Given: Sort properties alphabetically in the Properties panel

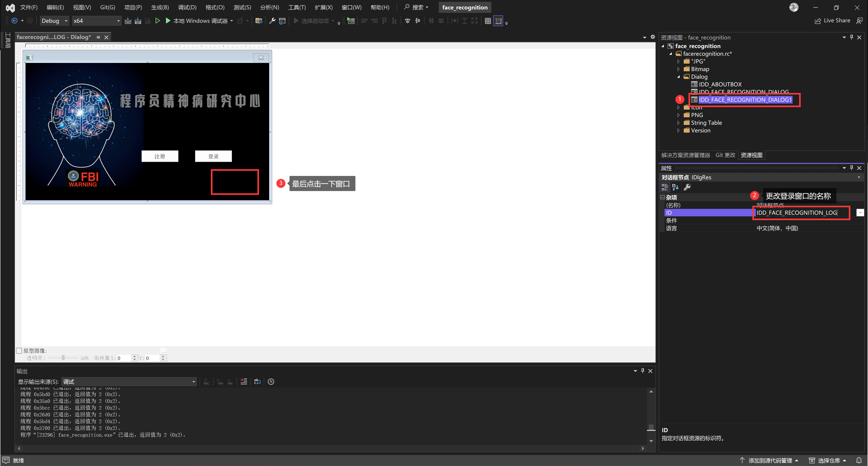Looking at the screenshot, I should tap(675, 187).
